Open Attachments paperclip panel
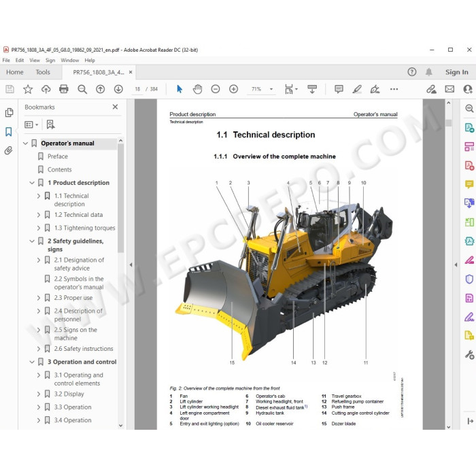The width and height of the screenshot is (476, 476). coord(8,150)
